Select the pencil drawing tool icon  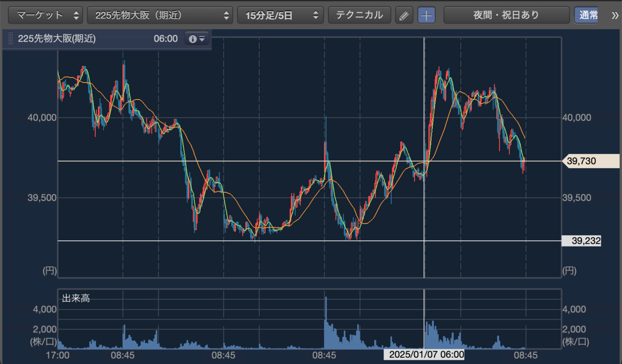tap(404, 15)
